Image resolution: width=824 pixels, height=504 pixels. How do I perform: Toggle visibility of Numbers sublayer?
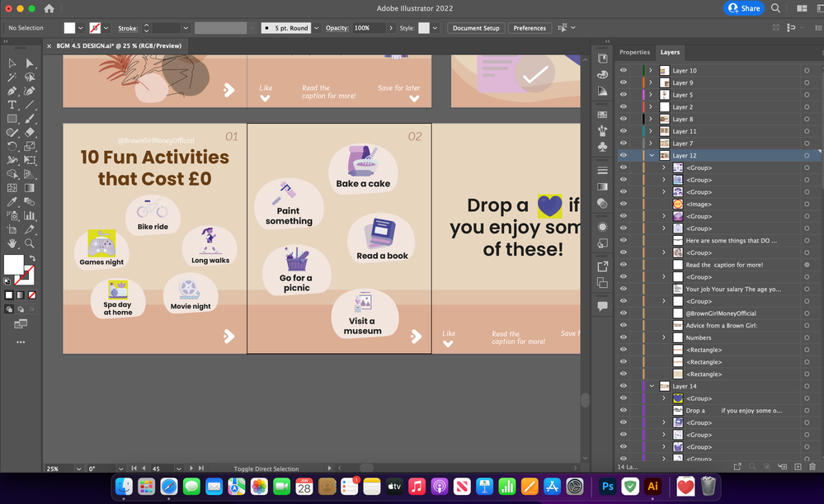(x=624, y=337)
